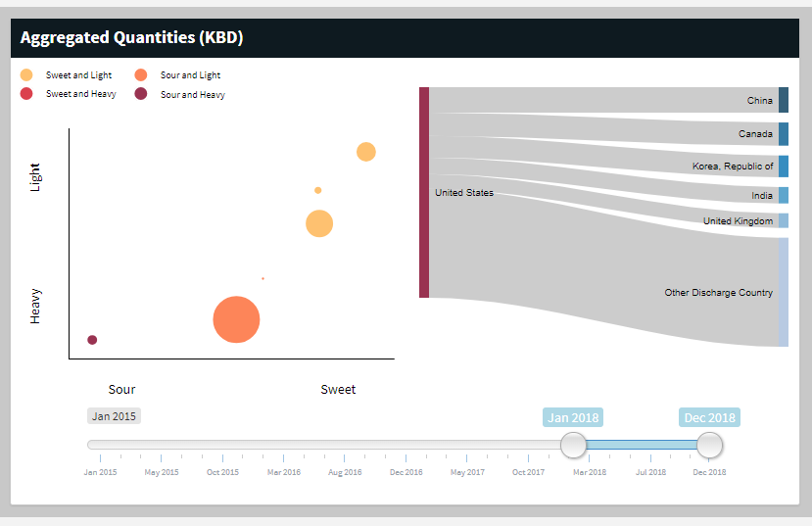This screenshot has height=526, width=812.
Task: Click the Sweet axis label
Action: pos(338,389)
